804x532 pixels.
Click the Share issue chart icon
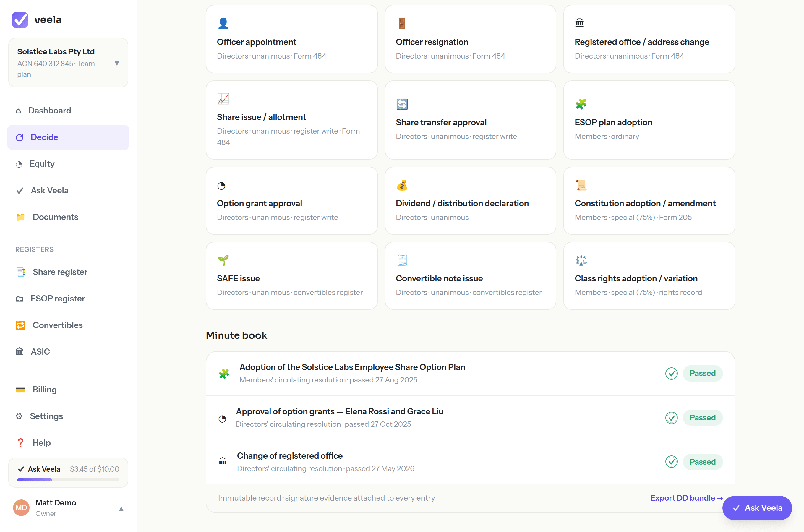click(x=223, y=99)
